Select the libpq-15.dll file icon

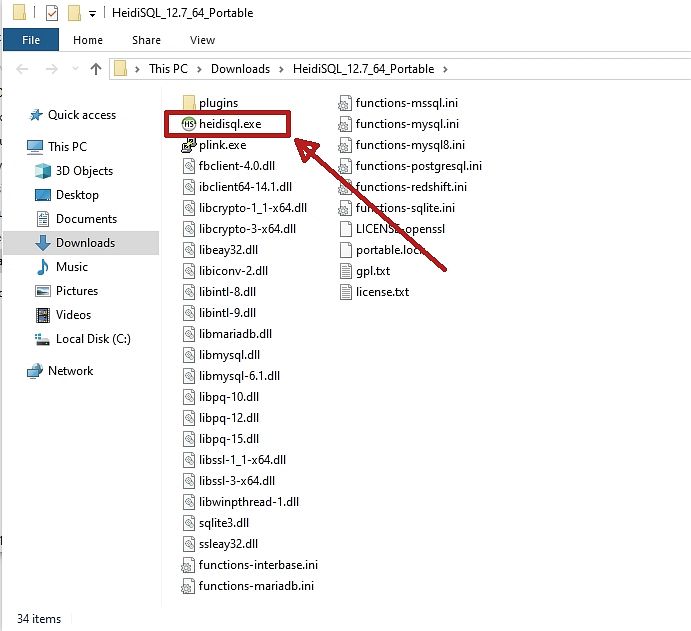[189, 439]
